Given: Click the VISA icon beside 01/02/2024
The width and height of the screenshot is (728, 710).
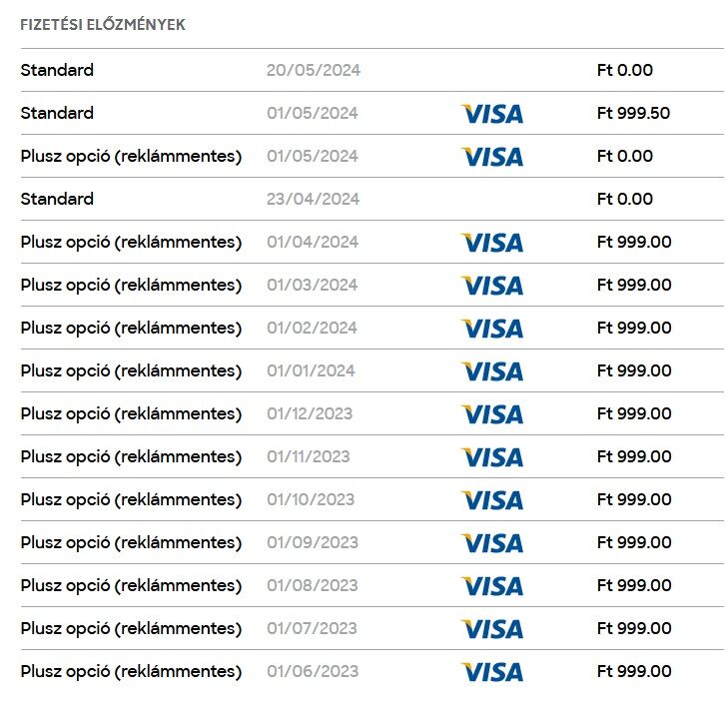Looking at the screenshot, I should 492,329.
